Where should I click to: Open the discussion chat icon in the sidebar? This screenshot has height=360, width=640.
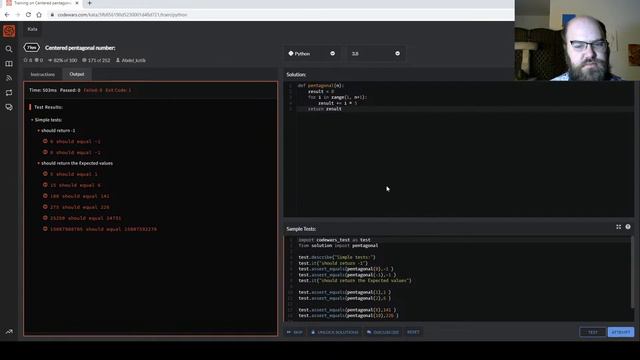click(9, 107)
